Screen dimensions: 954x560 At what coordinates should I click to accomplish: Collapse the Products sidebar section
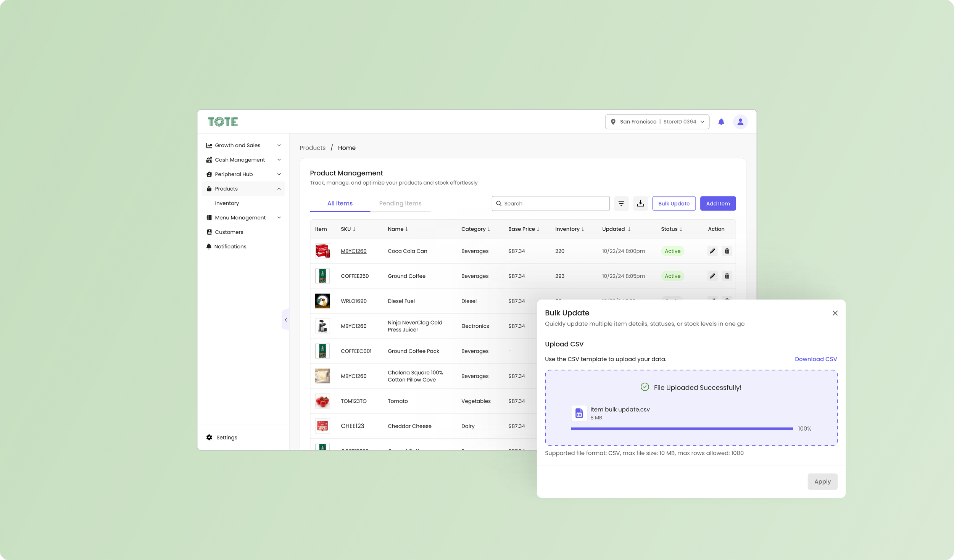279,189
